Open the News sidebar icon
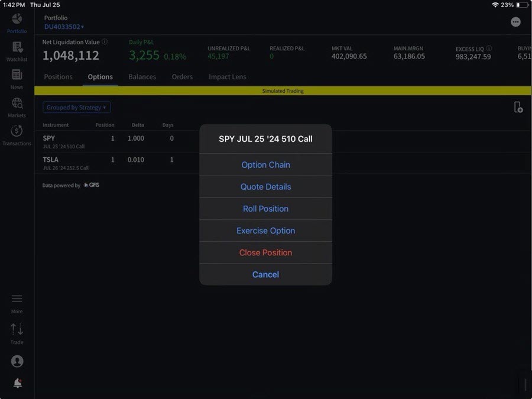Screen dimensions: 532x399 (17, 77)
